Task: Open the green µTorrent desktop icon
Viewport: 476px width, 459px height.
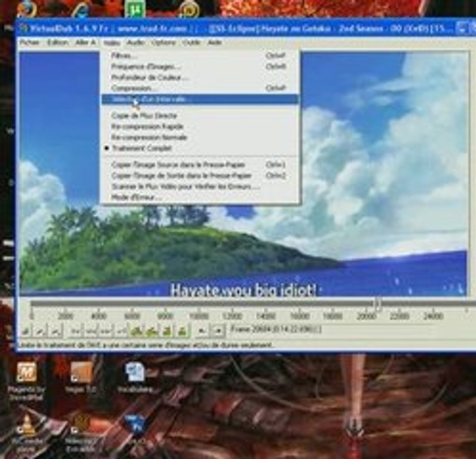Action: click(x=135, y=8)
